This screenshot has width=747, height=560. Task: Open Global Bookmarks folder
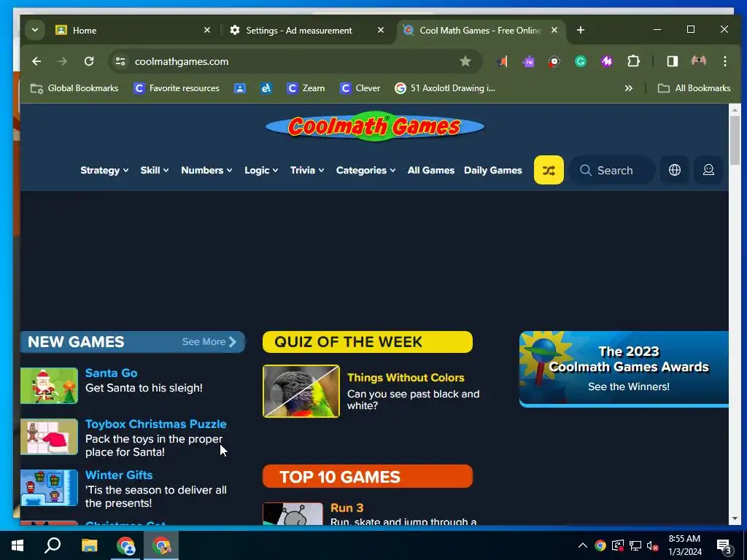click(x=74, y=88)
